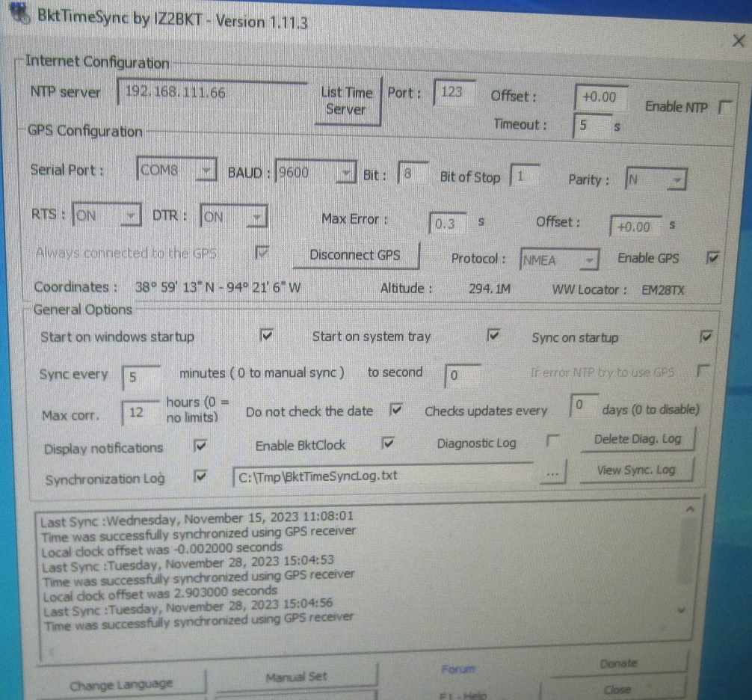Disable the Enable BktClock checkbox
The image size is (752, 700).
[x=387, y=444]
